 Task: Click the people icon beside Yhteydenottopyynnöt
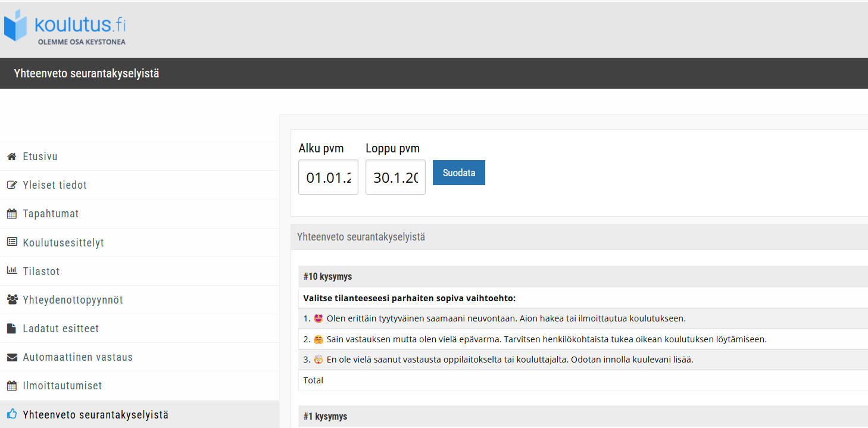pyautogui.click(x=11, y=299)
